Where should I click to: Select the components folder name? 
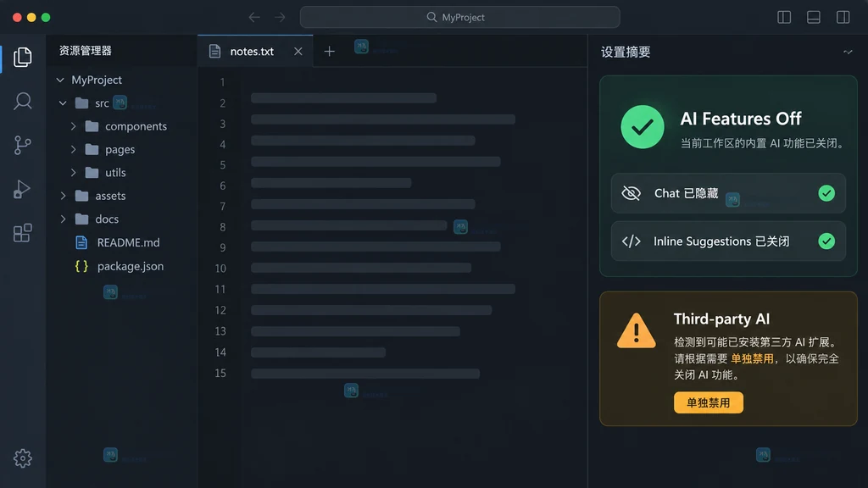pyautogui.click(x=136, y=126)
